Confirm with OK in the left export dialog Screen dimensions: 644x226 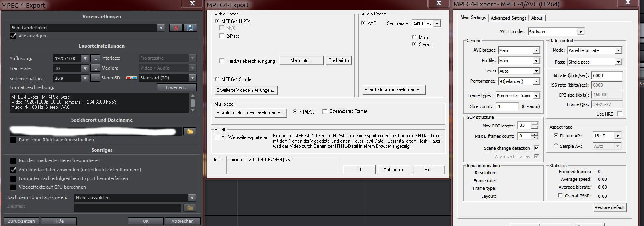tap(146, 221)
